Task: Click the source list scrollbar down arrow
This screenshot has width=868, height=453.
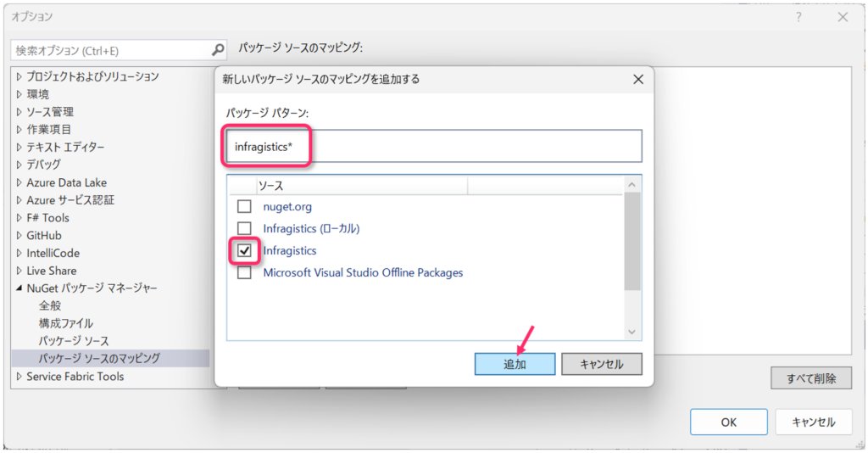Action: tap(632, 332)
